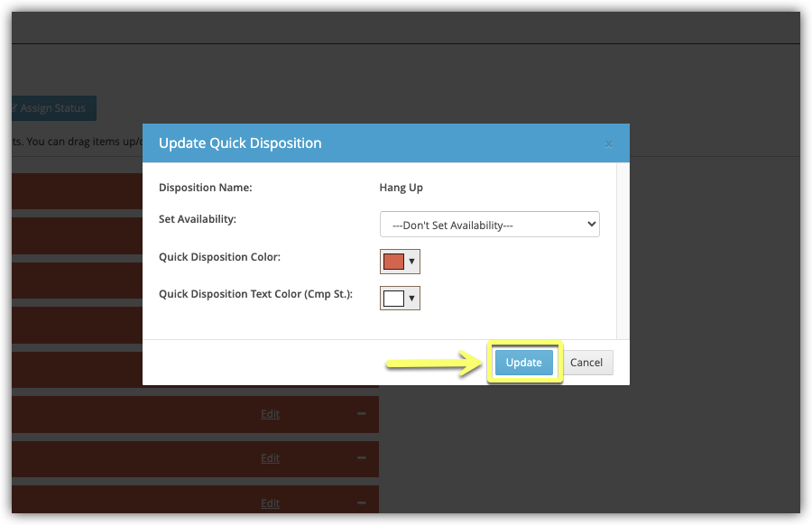This screenshot has height=525, width=812.
Task: Click the Assign Status button
Action: click(52, 108)
